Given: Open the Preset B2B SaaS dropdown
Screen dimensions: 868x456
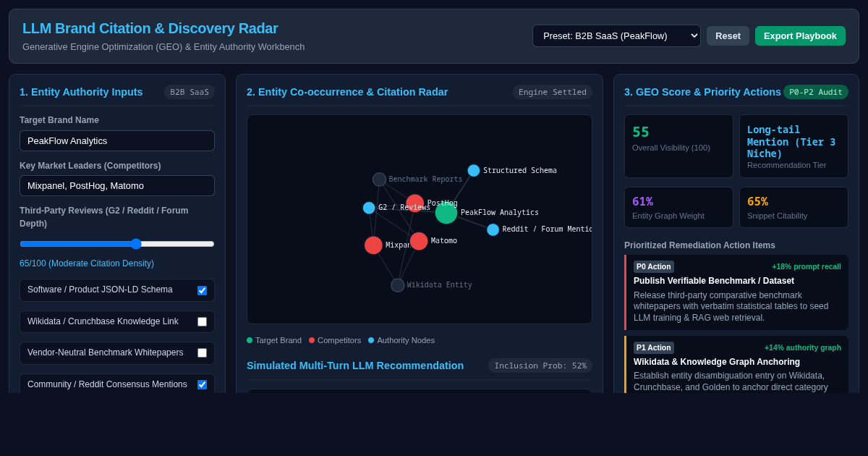Looking at the screenshot, I should point(616,36).
